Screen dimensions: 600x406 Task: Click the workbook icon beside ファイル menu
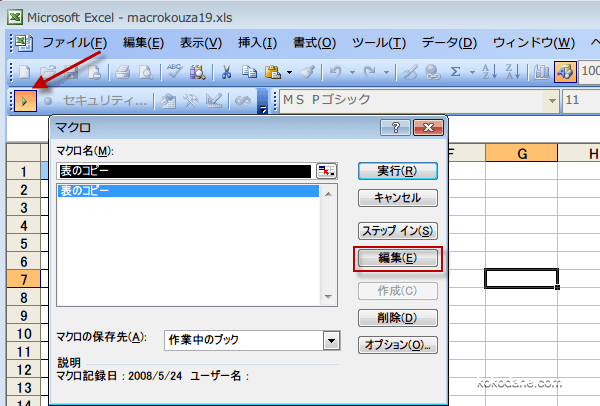pyautogui.click(x=24, y=42)
